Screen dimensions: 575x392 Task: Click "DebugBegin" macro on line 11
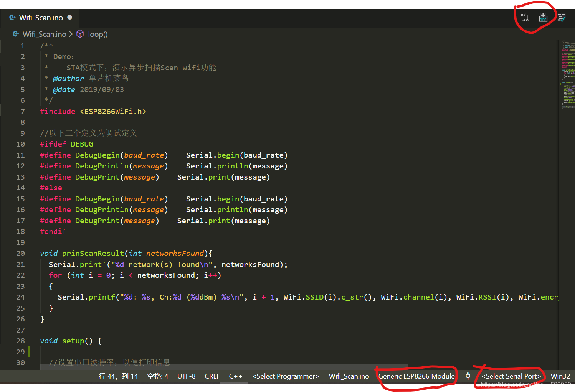(x=97, y=155)
